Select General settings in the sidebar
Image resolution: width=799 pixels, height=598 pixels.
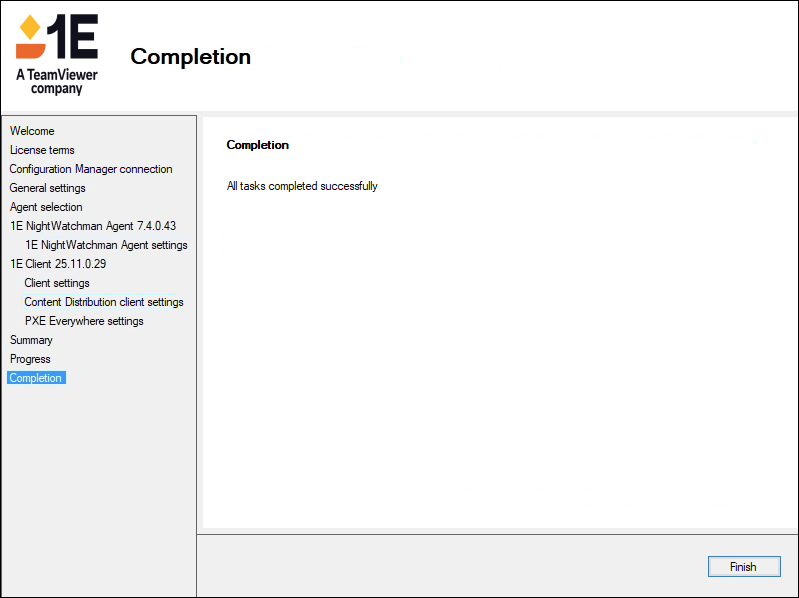[x=48, y=188]
